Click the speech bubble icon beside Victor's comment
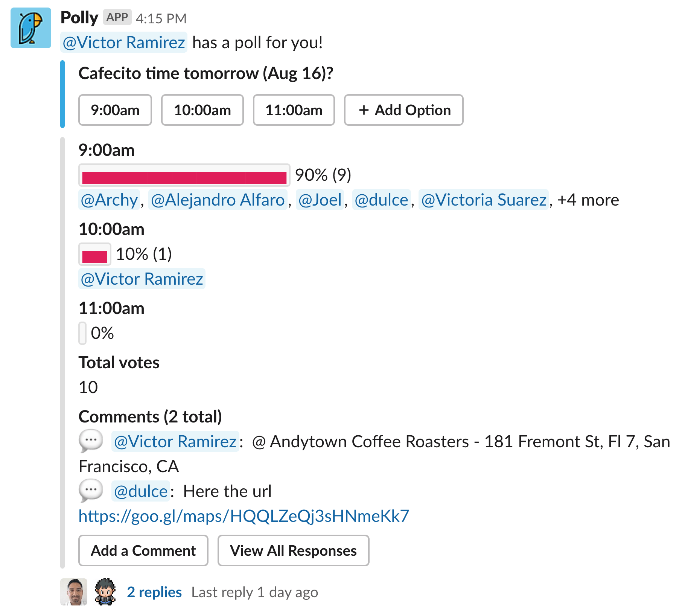Screen dimensions: 688x616 pyautogui.click(x=91, y=441)
